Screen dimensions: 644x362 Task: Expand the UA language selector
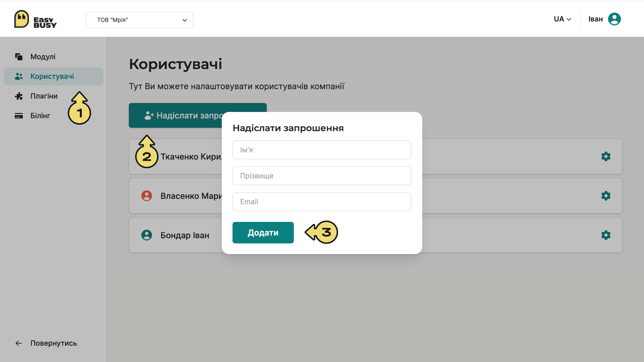[x=562, y=19]
